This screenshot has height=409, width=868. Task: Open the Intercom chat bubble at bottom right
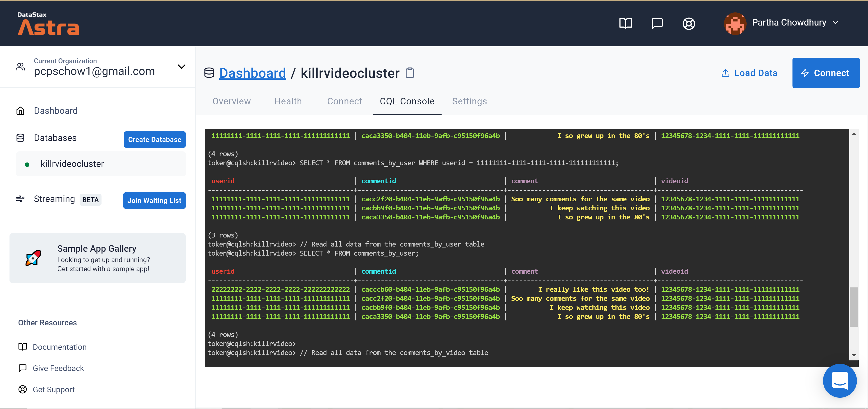(840, 381)
